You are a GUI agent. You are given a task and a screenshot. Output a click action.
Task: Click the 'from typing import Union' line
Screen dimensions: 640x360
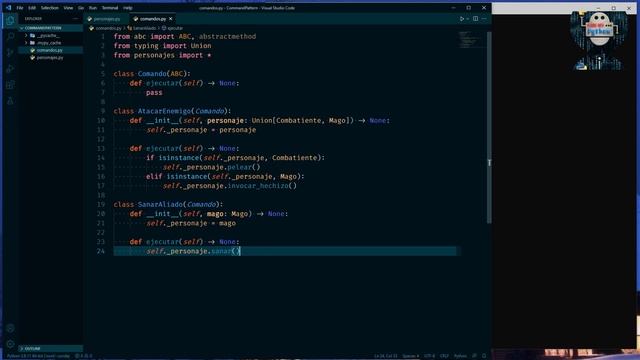point(162,46)
